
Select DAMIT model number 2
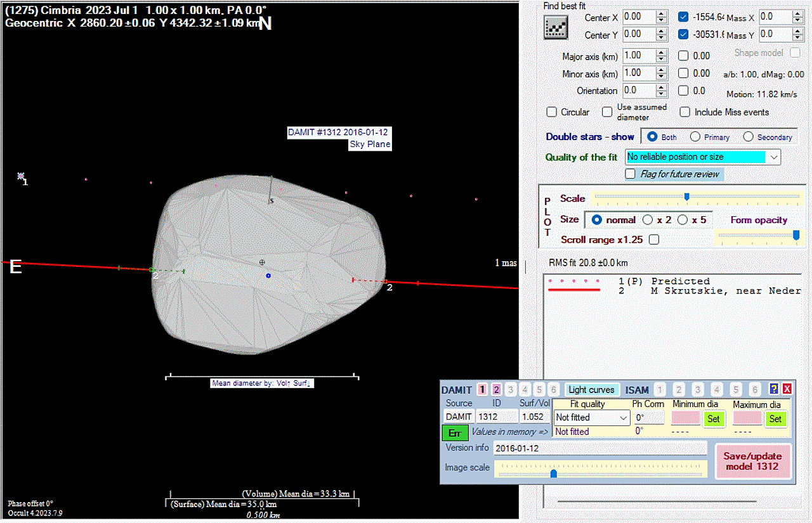click(496, 390)
